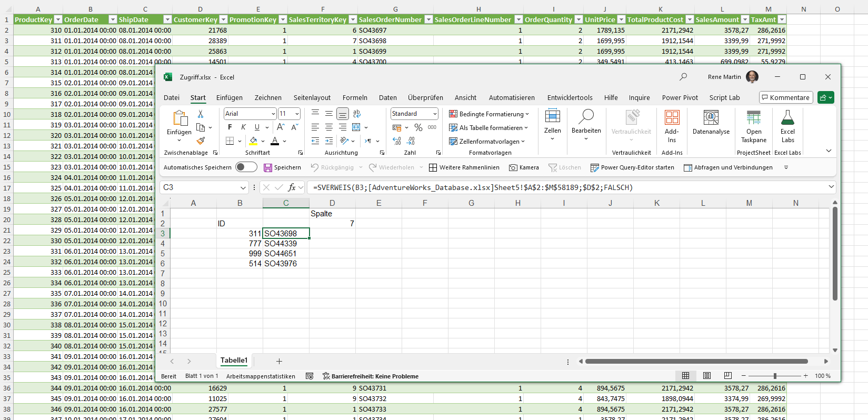Screen dimensions: 868x420
Task: Click the Format Painter brush icon
Action: coord(201,141)
